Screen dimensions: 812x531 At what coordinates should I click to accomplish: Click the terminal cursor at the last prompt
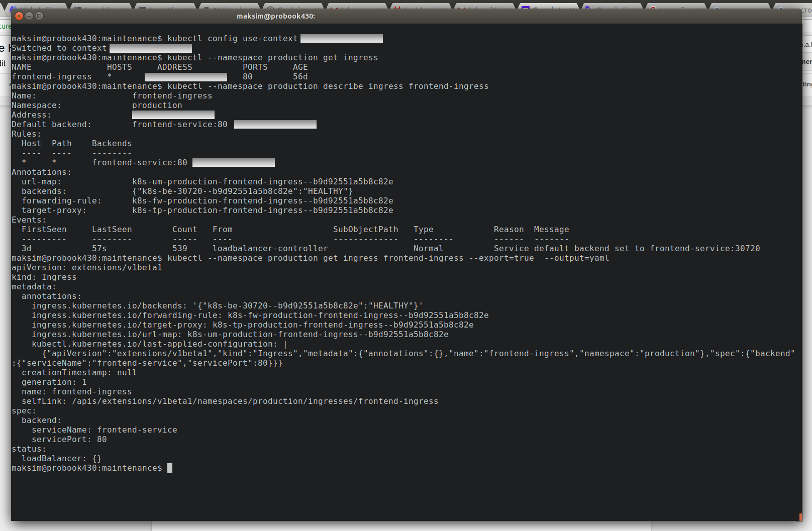tap(170, 468)
